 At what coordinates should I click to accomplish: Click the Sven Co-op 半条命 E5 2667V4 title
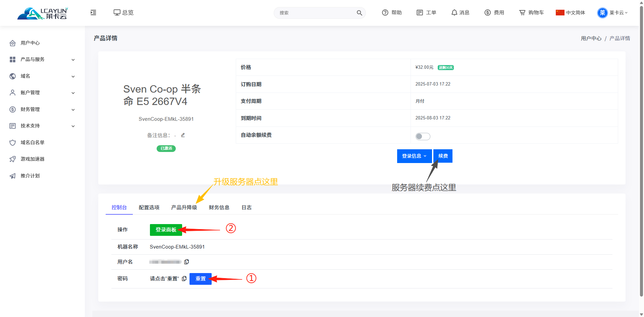(162, 95)
